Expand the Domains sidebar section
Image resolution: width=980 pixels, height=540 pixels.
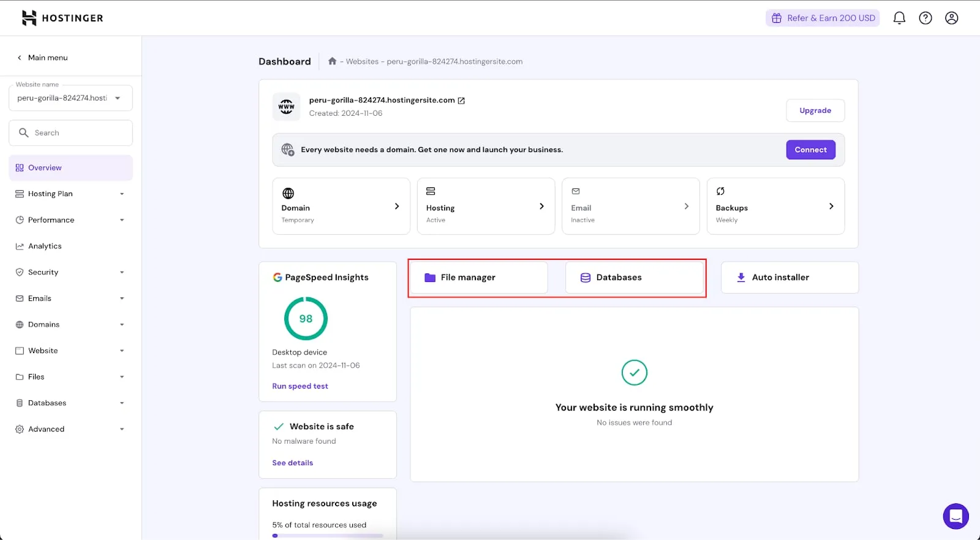[x=122, y=325]
